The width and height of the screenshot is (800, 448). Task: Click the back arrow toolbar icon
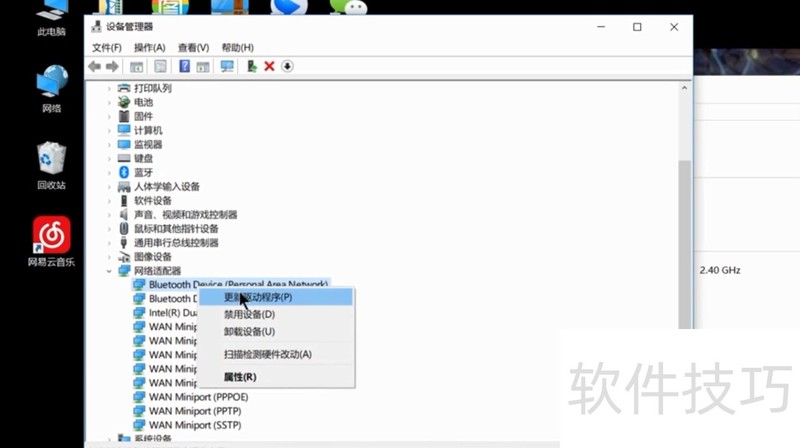click(94, 66)
